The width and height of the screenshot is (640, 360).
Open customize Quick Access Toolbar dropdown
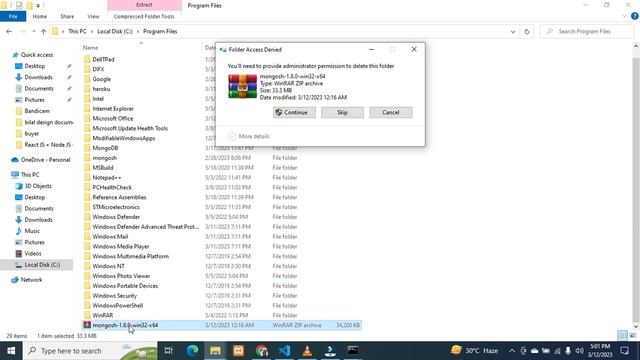(38, 6)
